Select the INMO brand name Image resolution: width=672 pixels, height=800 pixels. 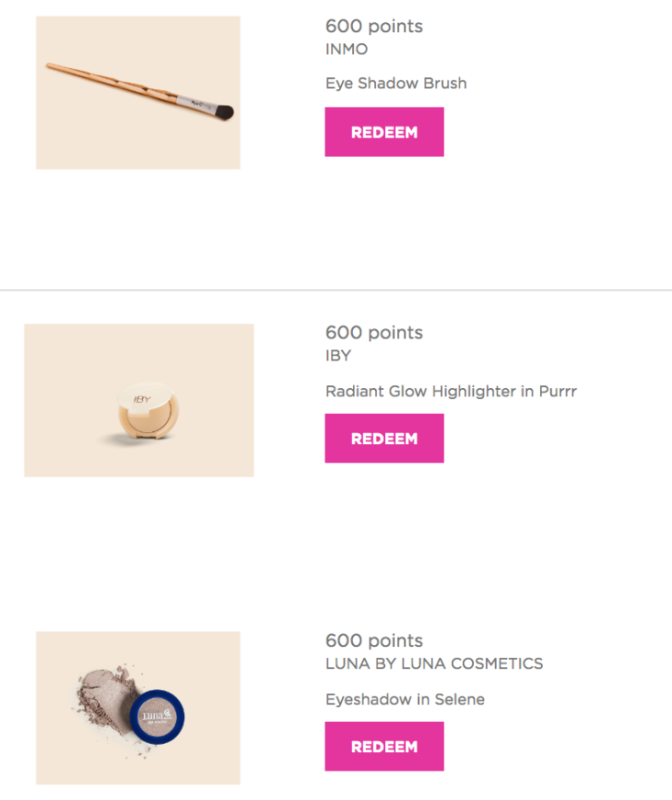coord(347,49)
